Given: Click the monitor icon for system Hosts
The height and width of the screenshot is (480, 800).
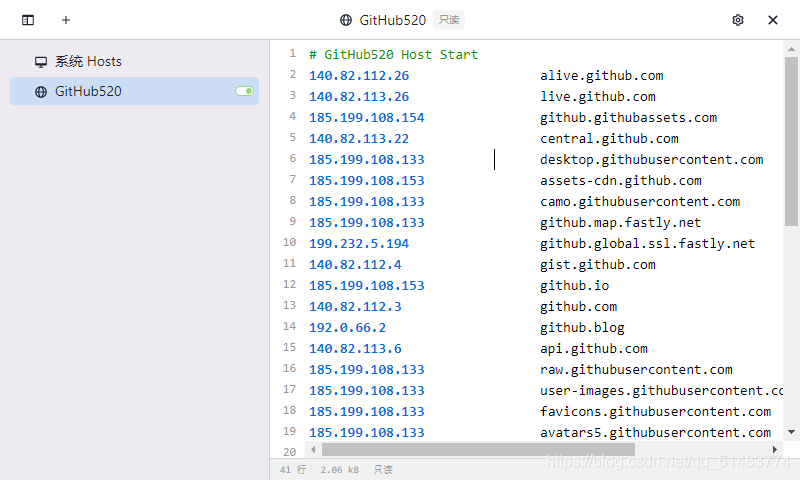Looking at the screenshot, I should pyautogui.click(x=41, y=62).
